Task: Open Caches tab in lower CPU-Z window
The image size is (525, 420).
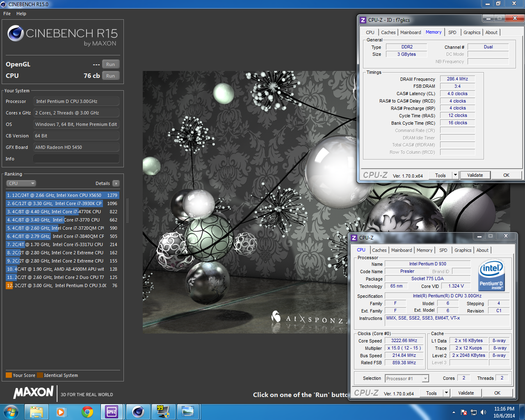Action: (x=379, y=250)
